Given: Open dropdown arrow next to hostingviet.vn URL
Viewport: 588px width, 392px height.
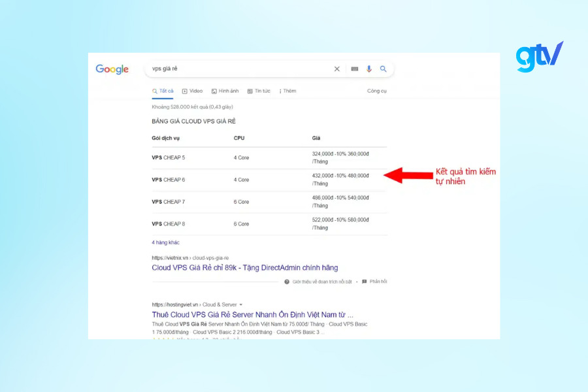Looking at the screenshot, I should point(241,305).
